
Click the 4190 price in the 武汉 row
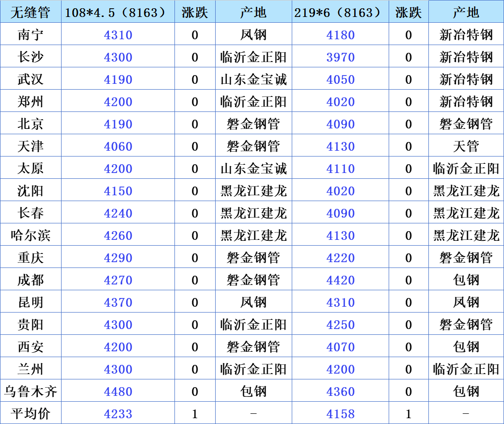[x=118, y=79]
